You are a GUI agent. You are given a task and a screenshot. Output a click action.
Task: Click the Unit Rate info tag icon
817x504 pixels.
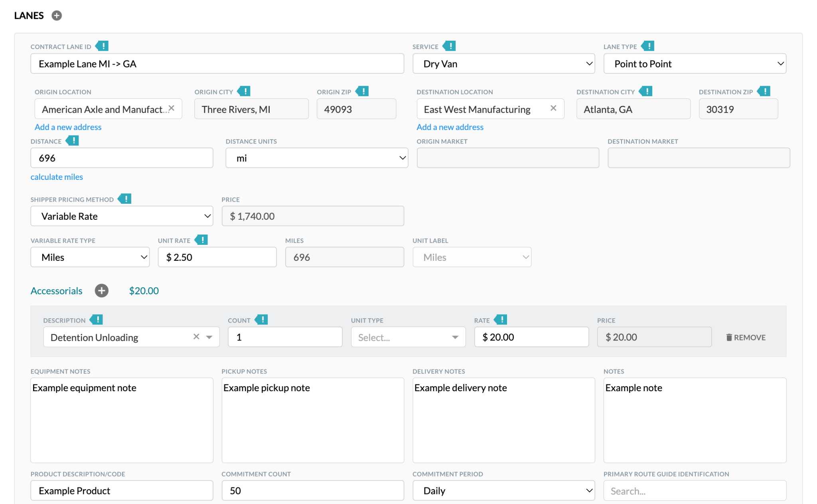(x=201, y=240)
